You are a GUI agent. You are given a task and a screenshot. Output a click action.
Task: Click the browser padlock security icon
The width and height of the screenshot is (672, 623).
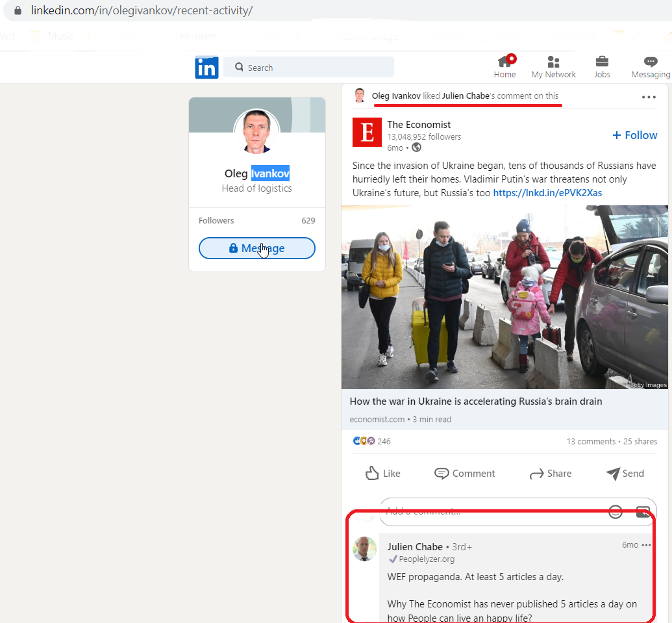(18, 10)
